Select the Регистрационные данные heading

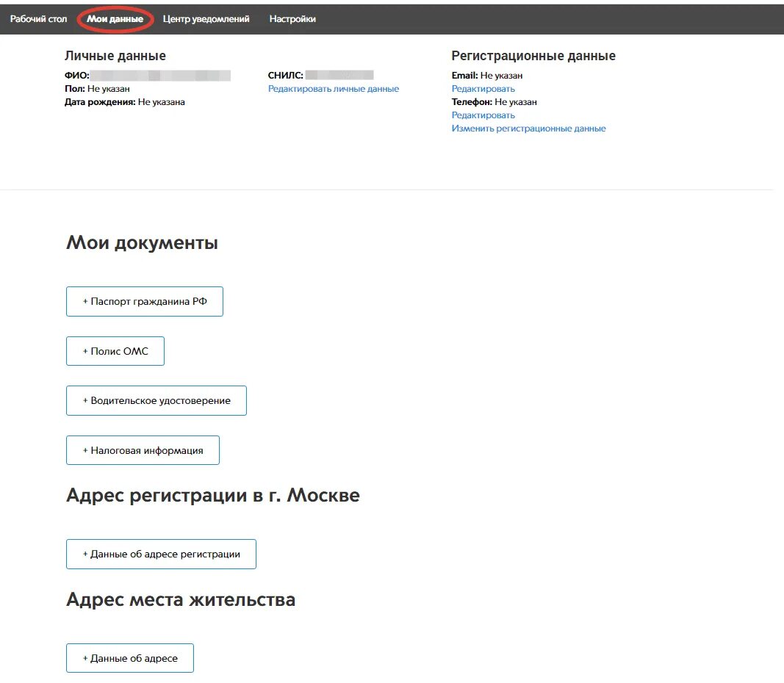(533, 56)
